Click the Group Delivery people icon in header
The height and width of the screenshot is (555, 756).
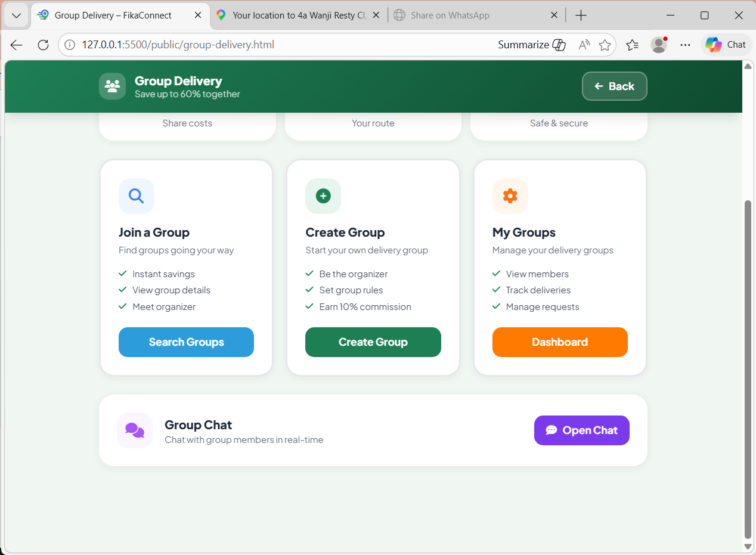pyautogui.click(x=112, y=86)
